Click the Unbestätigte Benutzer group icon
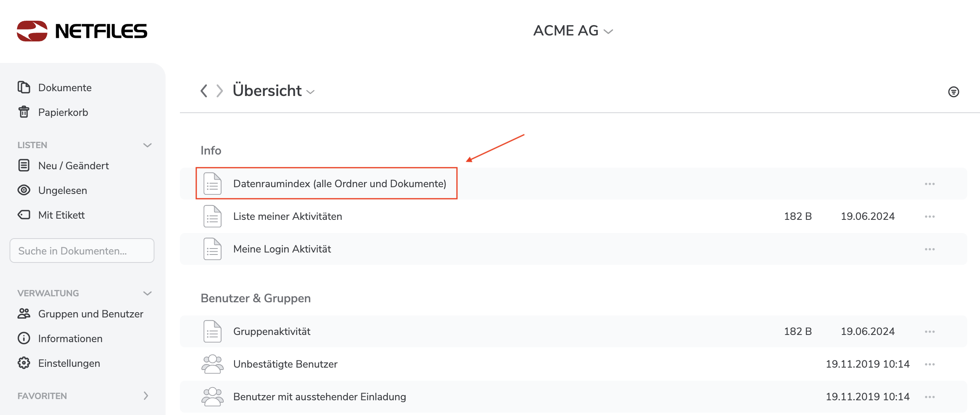 tap(212, 364)
